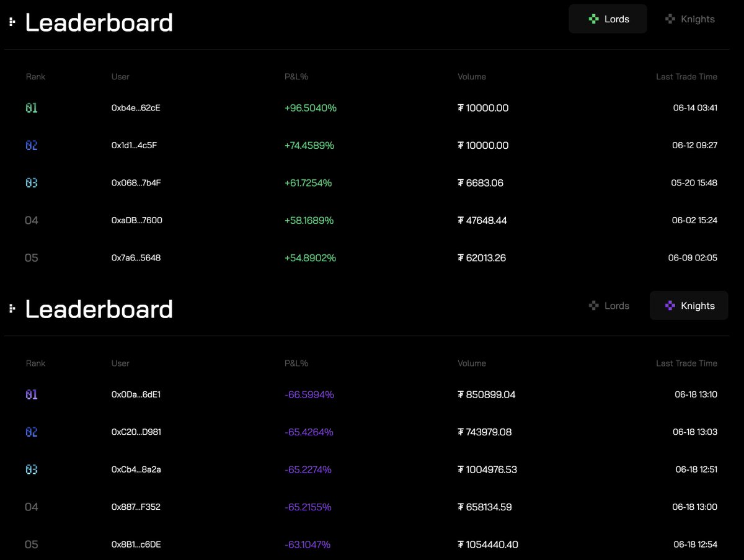Click the last trade time 06-14 03:41
744x560 pixels.
[695, 108]
